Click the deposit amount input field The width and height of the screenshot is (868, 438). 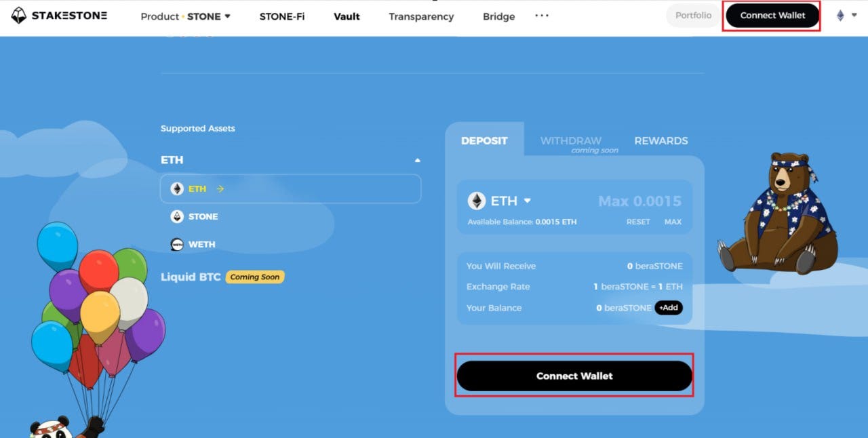tap(639, 201)
